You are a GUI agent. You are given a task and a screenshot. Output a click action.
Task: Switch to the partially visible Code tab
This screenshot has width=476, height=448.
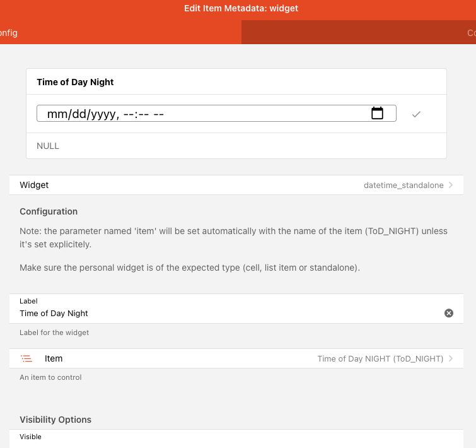pos(470,33)
